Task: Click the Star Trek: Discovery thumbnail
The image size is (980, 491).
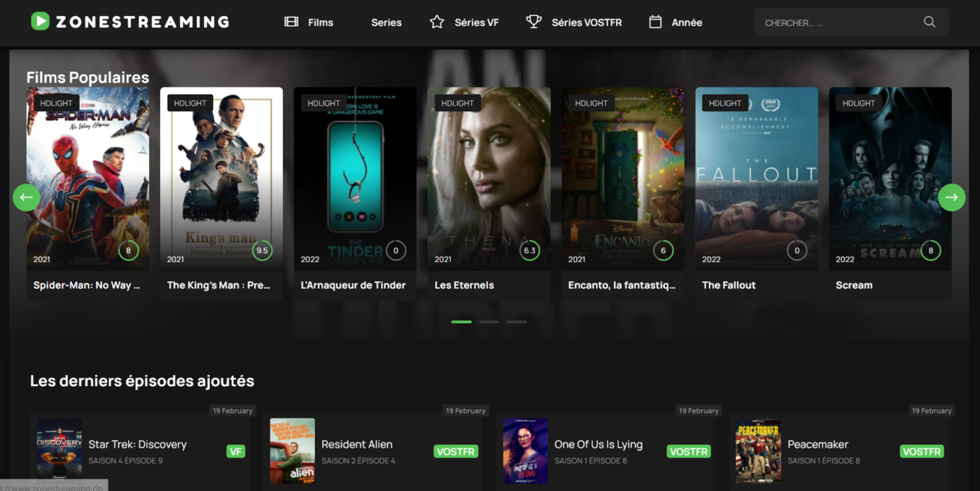Action: 59,451
